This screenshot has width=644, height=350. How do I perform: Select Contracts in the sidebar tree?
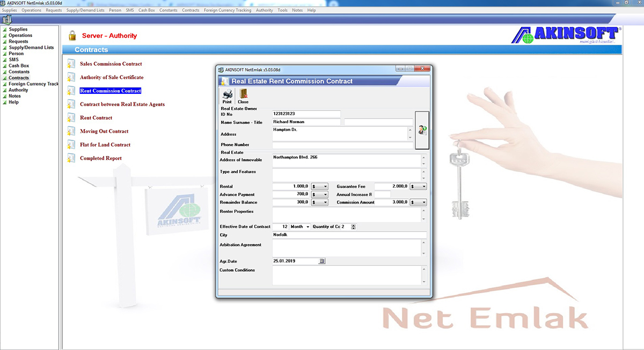(x=19, y=78)
